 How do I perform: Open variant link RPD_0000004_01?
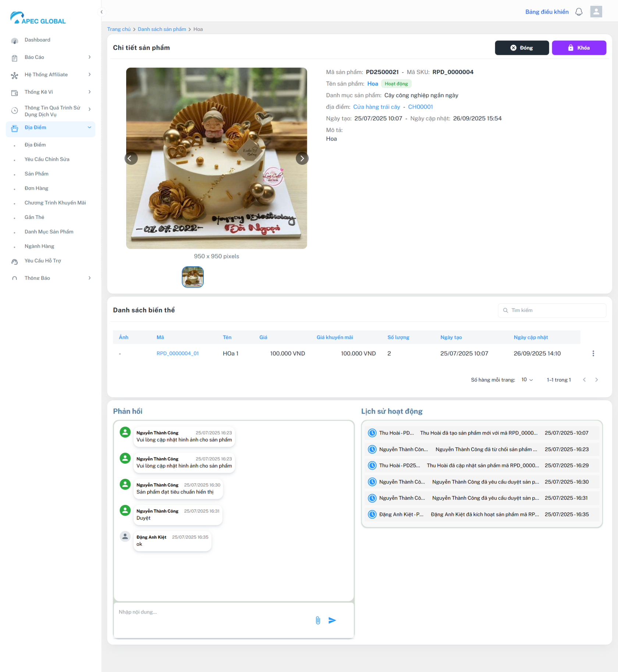[x=177, y=353]
